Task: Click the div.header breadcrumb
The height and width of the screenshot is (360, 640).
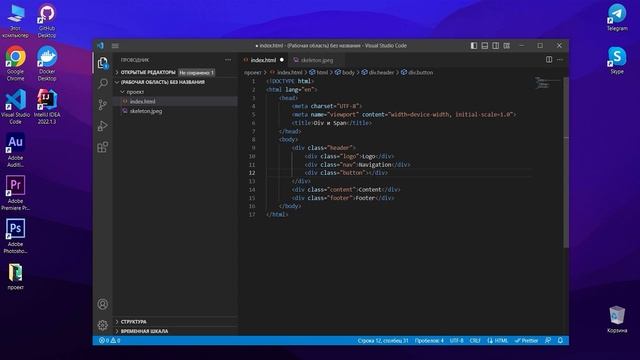Action: [x=378, y=72]
